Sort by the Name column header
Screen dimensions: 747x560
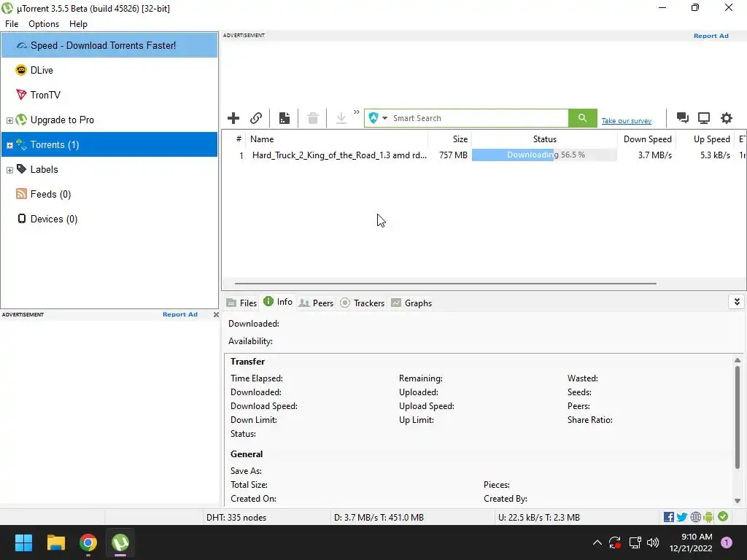[336, 139]
